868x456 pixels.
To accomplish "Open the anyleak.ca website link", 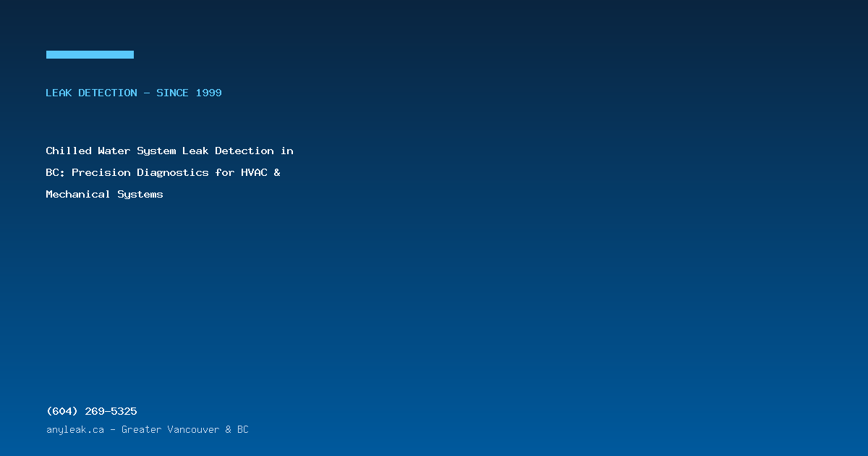I will click(x=75, y=429).
